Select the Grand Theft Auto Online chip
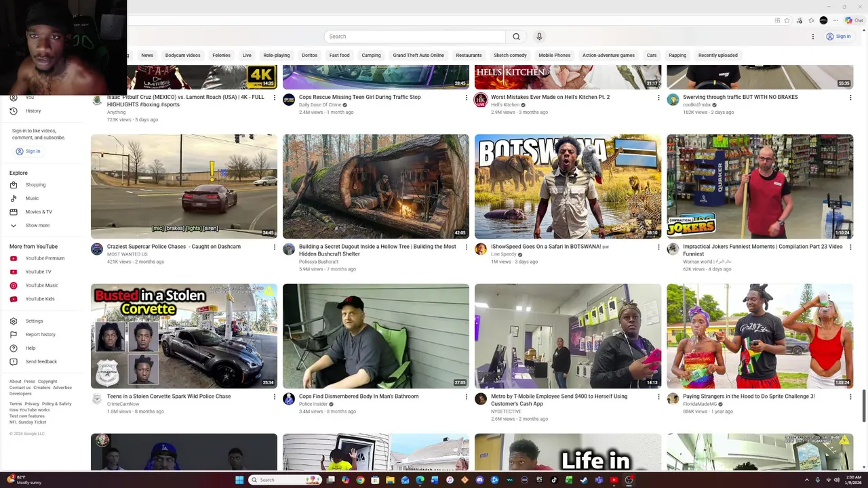Viewport: 868px width, 488px height. click(x=418, y=56)
